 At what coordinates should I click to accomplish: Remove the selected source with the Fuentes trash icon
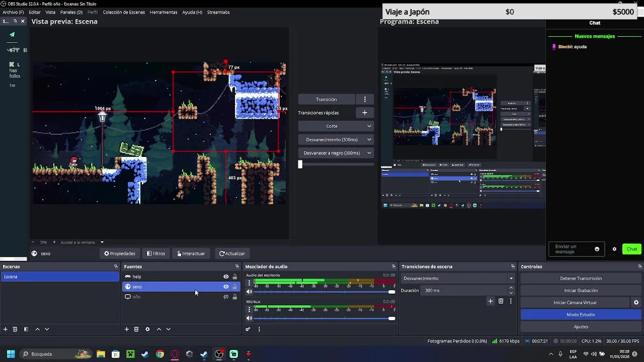click(x=136, y=329)
